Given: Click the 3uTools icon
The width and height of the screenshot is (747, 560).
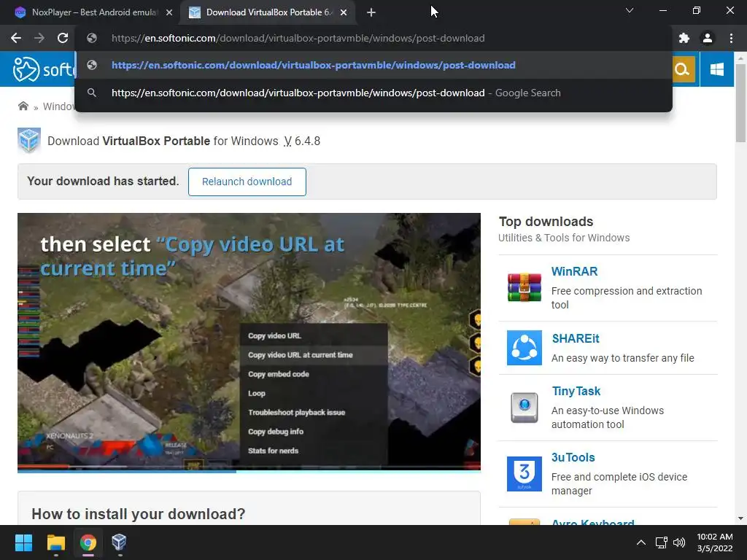Looking at the screenshot, I should (x=524, y=474).
